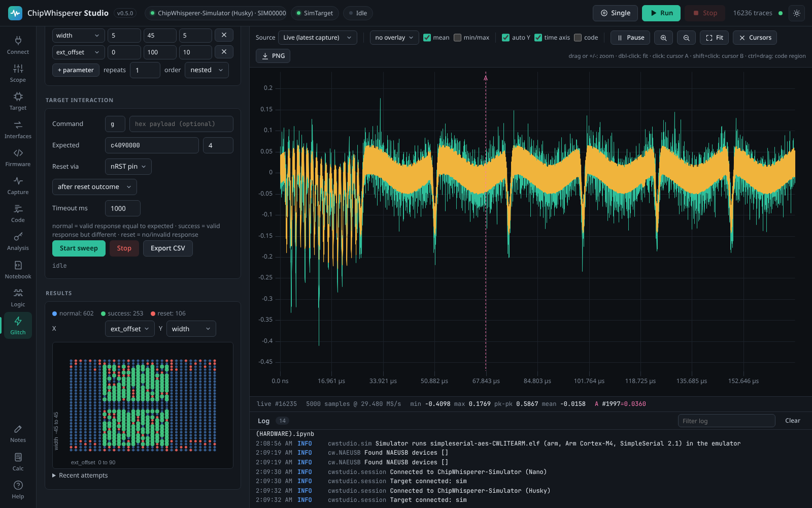812x508 pixels.
Task: Open the Notes sidebar section
Action: point(18,433)
